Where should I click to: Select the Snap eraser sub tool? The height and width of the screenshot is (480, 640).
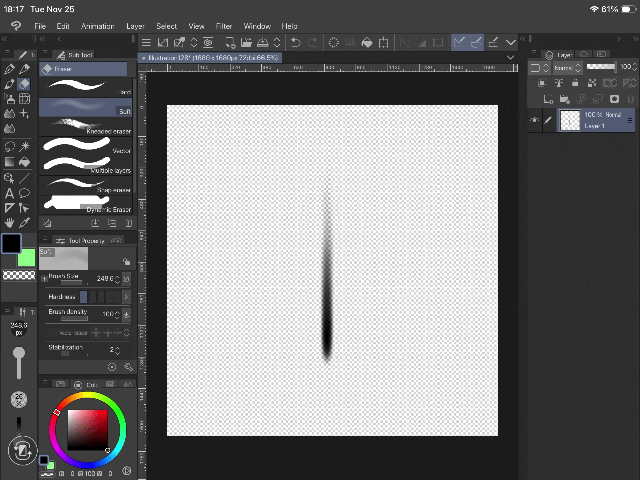[x=85, y=185]
